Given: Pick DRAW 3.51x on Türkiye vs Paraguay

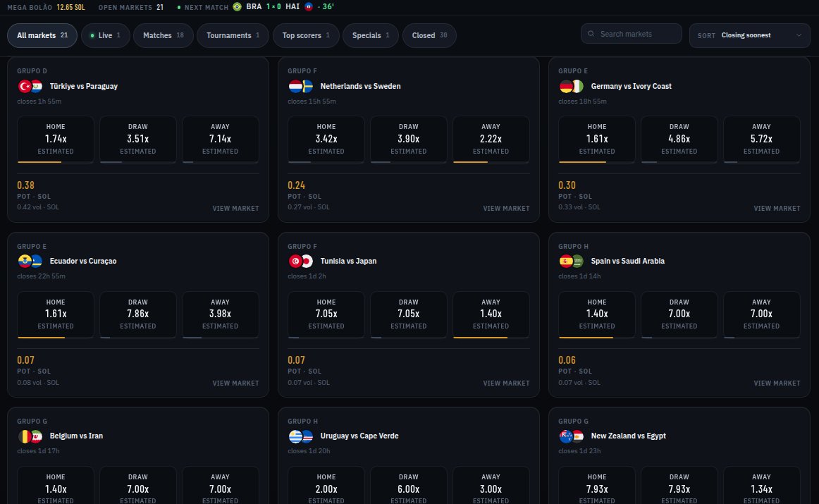Looking at the screenshot, I should tap(138, 140).
